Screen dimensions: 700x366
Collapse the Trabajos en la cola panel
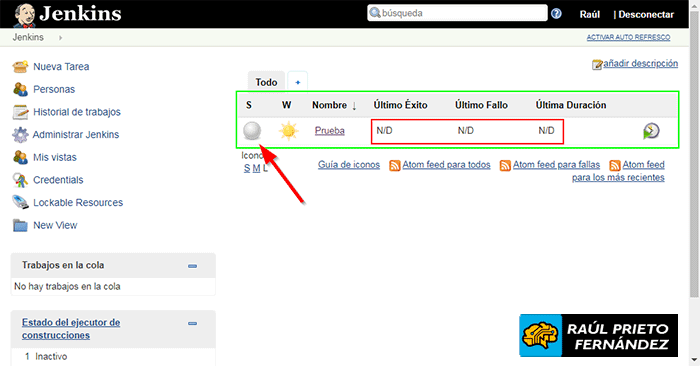click(x=192, y=266)
